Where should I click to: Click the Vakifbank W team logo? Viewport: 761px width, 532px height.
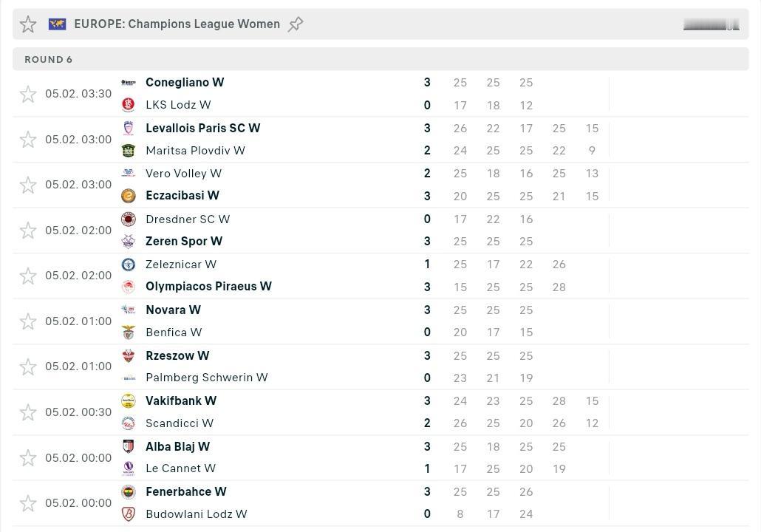point(129,401)
